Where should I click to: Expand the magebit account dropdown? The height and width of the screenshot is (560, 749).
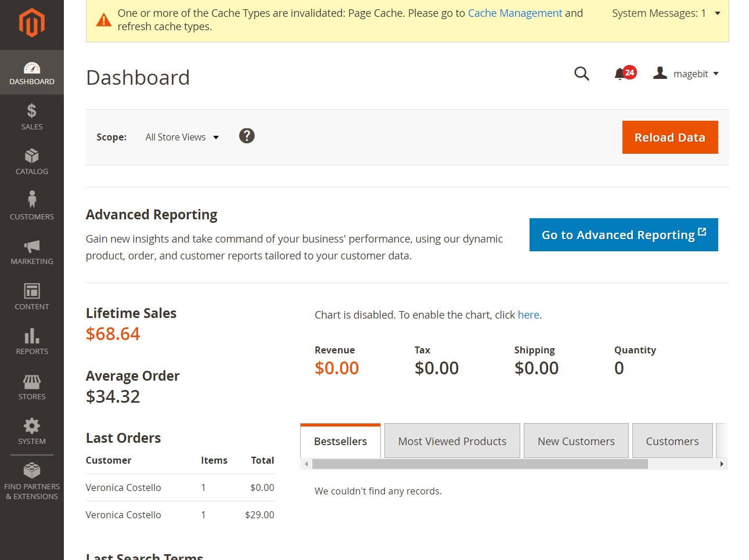(x=686, y=74)
